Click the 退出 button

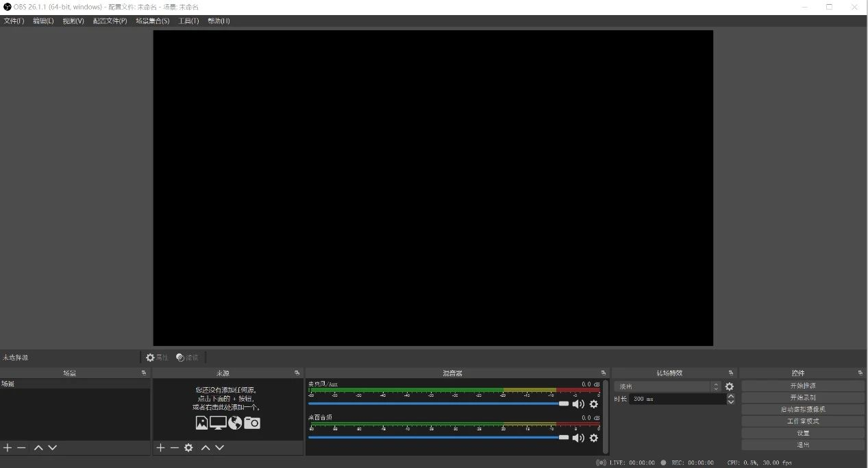(x=803, y=445)
